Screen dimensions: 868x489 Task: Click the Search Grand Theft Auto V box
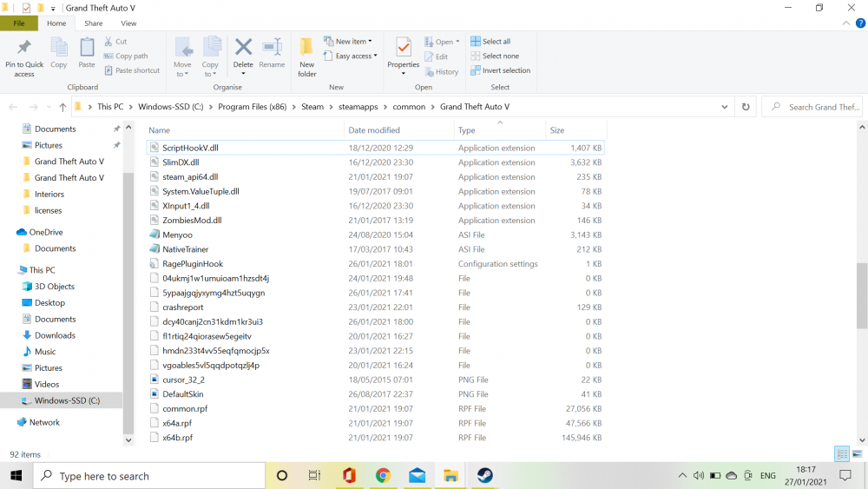tap(814, 107)
